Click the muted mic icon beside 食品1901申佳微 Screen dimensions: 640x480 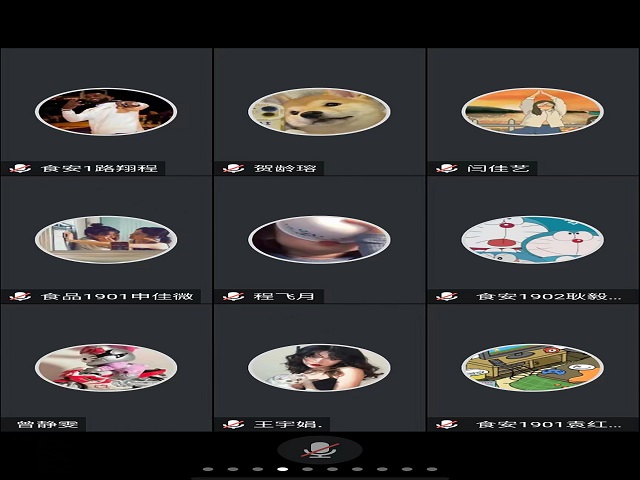pos(20,296)
